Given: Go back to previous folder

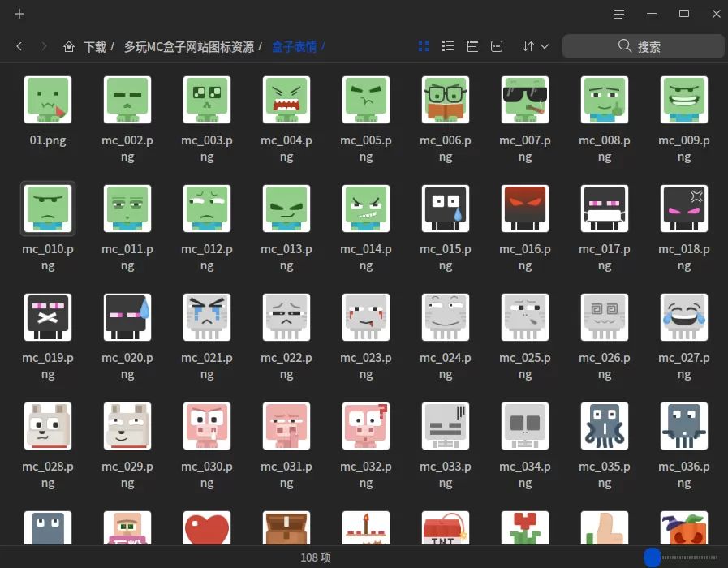Looking at the screenshot, I should pos(19,46).
